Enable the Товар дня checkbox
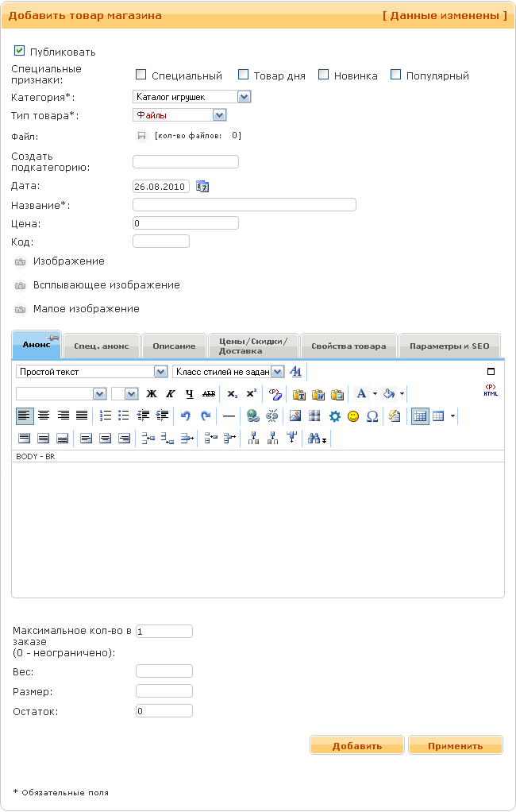The height and width of the screenshot is (812, 516). coord(243,75)
